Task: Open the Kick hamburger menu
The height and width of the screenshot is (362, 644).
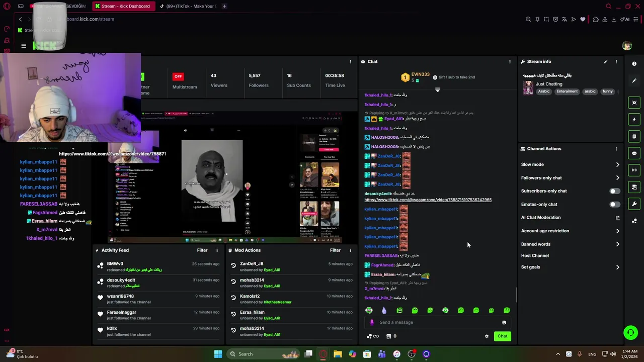Action: pos(24,46)
